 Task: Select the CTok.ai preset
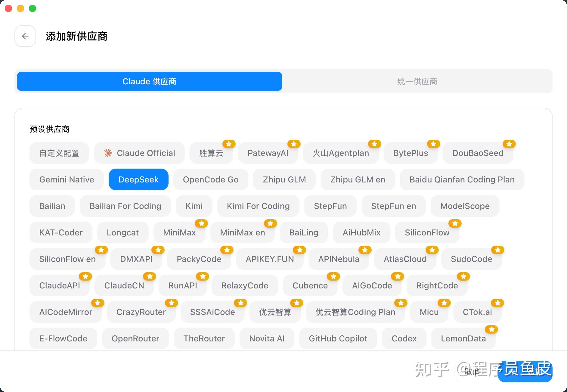click(477, 312)
